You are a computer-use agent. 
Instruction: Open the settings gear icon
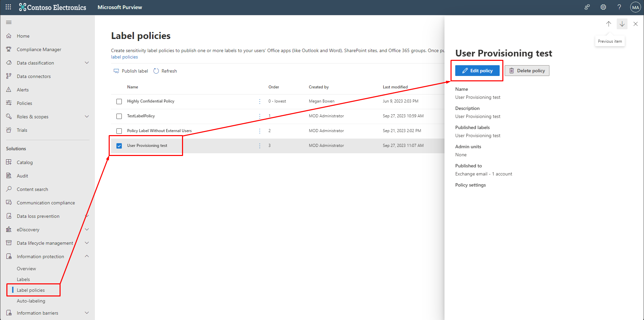(x=603, y=7)
